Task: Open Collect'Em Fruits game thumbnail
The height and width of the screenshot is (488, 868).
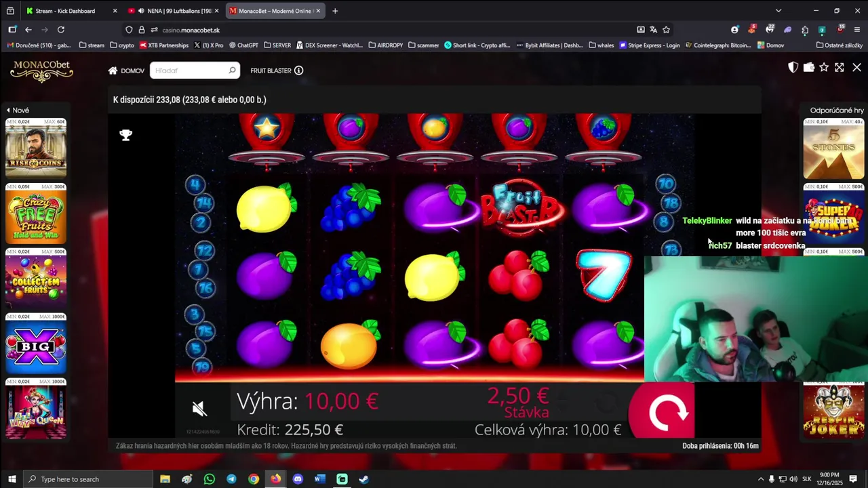Action: pyautogui.click(x=36, y=278)
